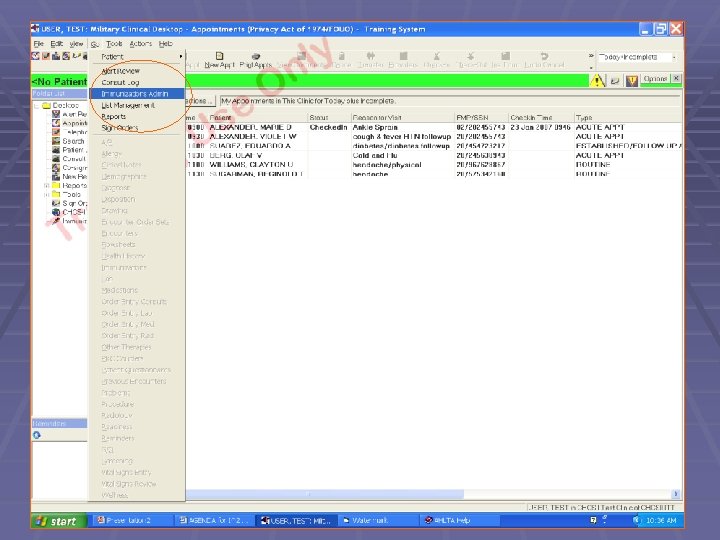
Task: Open the Today+Incomplete dropdown
Action: pyautogui.click(x=674, y=57)
